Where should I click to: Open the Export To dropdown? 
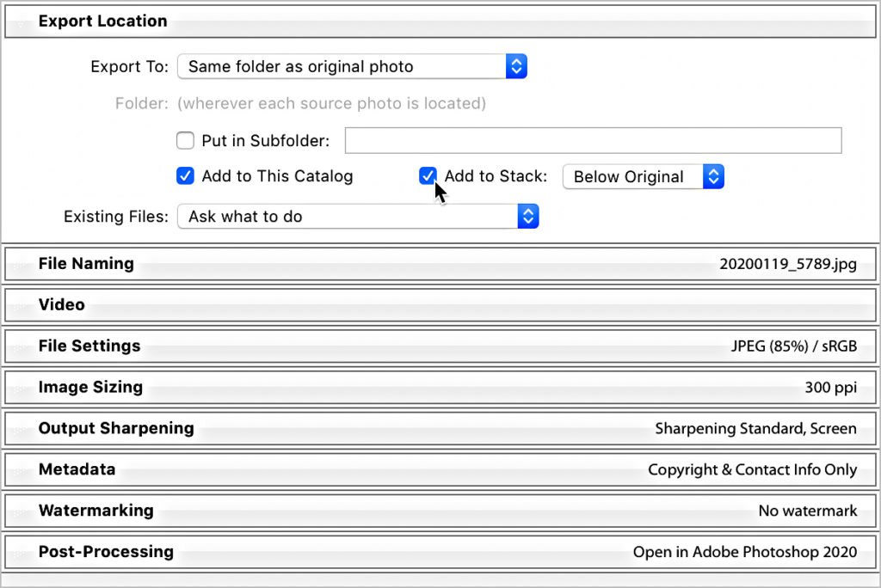[x=352, y=66]
